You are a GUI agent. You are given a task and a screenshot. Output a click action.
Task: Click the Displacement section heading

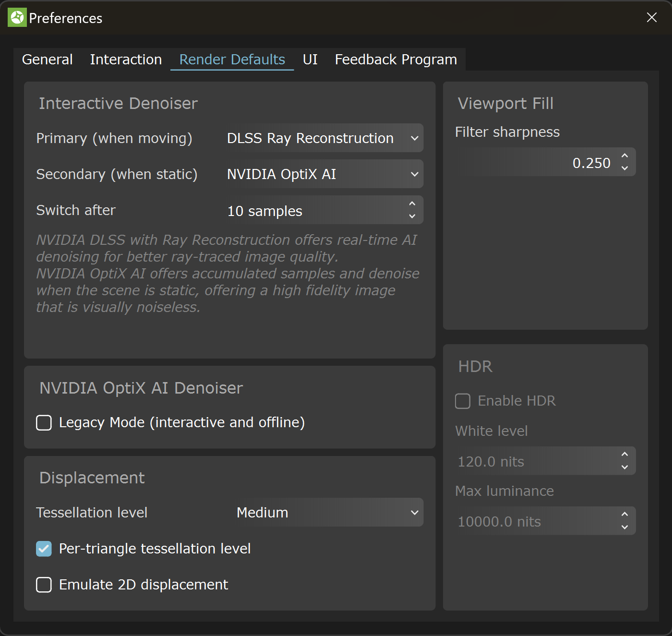(x=92, y=478)
